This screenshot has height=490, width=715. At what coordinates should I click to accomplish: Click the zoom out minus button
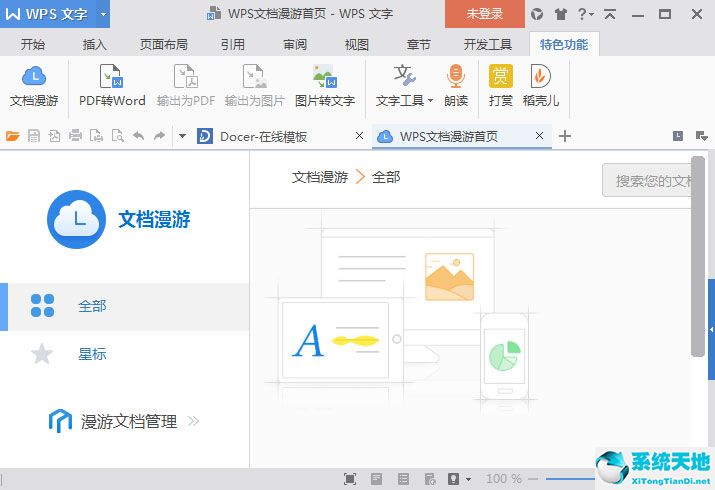(533, 479)
